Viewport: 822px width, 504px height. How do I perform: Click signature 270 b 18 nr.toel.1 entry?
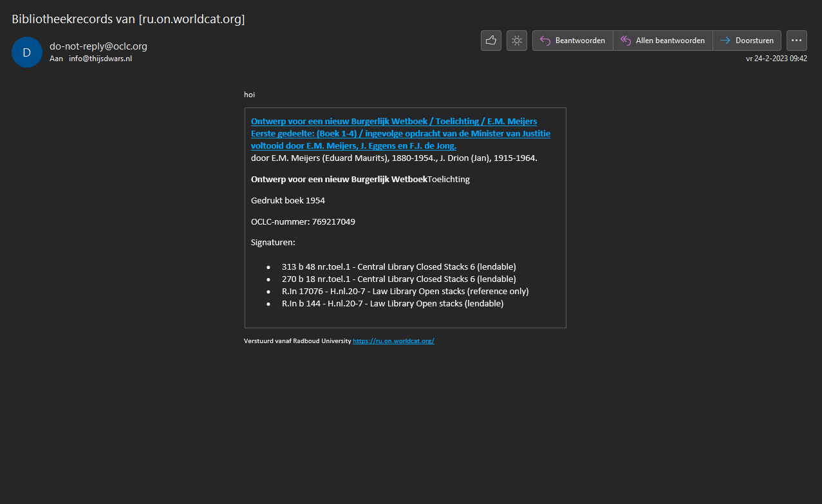point(398,279)
